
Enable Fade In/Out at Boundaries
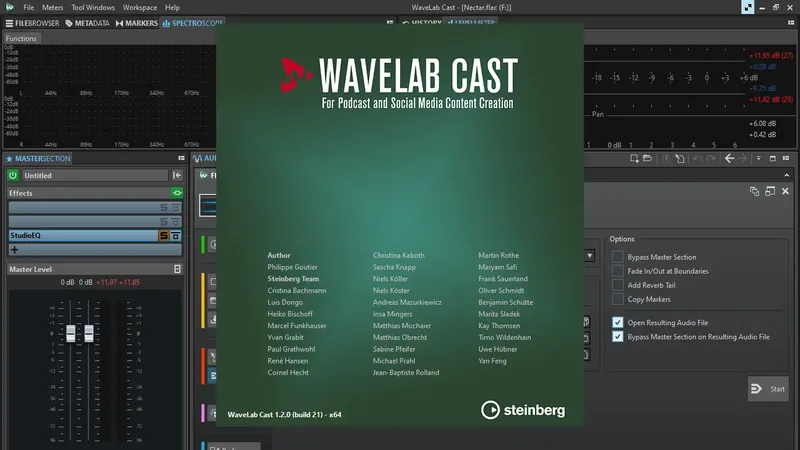tap(618, 271)
